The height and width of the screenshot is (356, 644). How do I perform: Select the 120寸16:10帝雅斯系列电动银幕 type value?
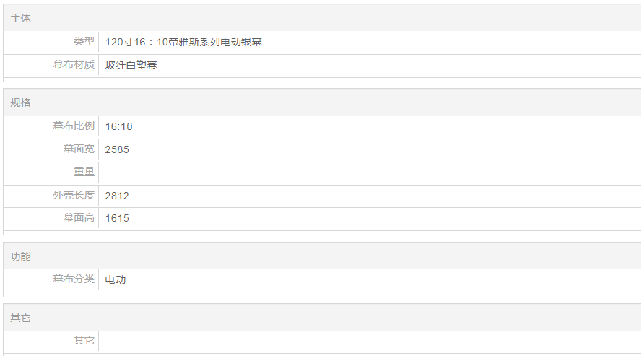tap(183, 42)
